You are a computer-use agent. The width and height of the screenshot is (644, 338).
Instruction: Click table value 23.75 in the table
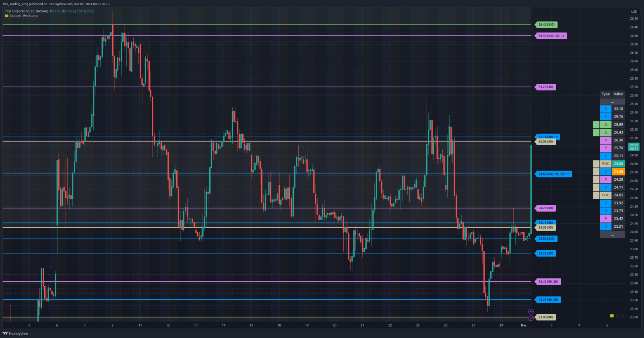click(619, 211)
